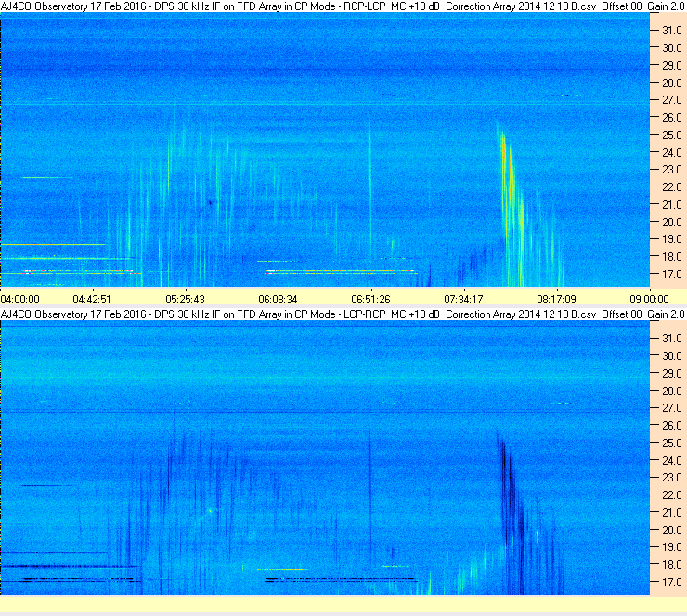The width and height of the screenshot is (687, 616).
Task: Click the RCP-LCP spectrogram title text
Action: click(x=343, y=6)
